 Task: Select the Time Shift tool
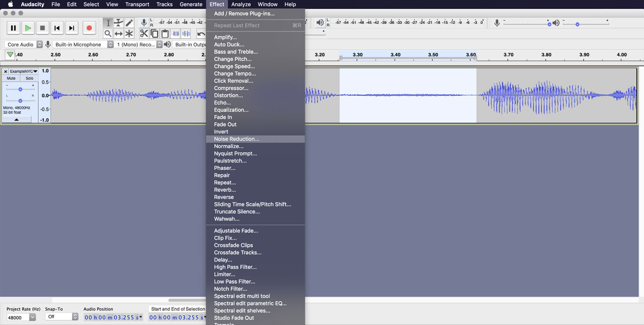pos(118,33)
